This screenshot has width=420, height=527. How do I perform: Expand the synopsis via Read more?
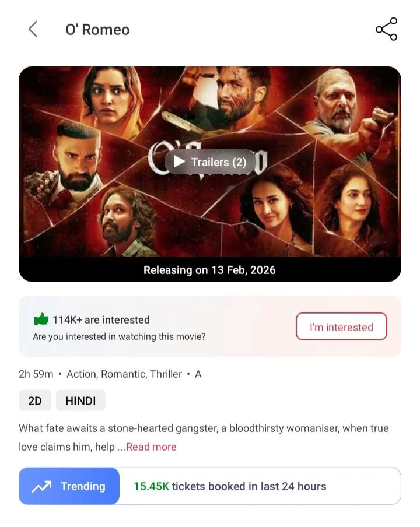[x=151, y=447]
